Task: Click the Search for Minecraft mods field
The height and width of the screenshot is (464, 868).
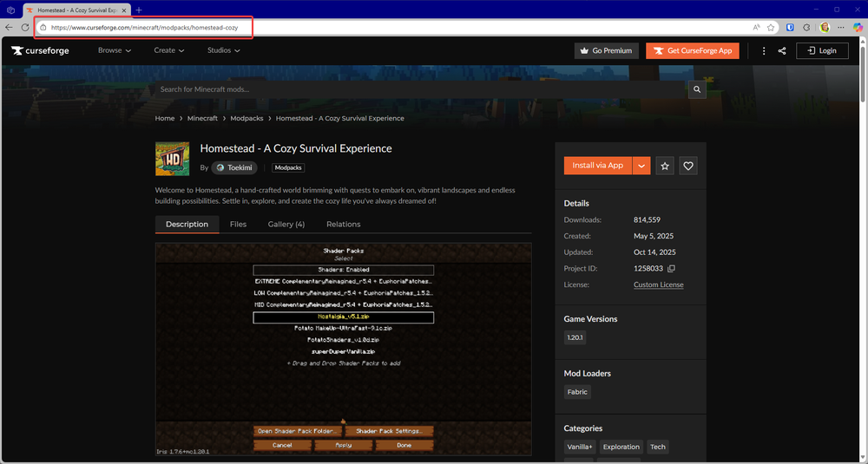Action: point(417,89)
